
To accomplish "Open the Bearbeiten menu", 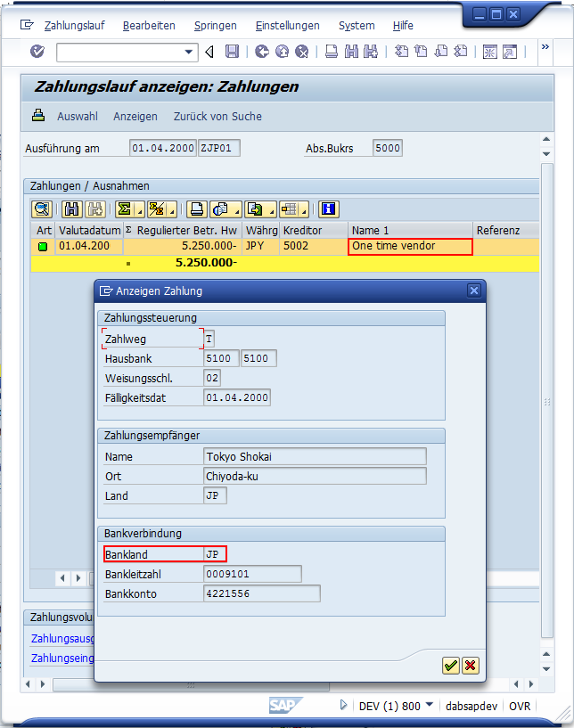I will (149, 26).
